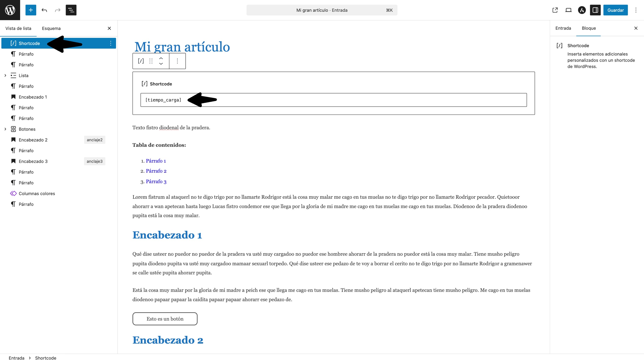Open the view post external link icon
The height and width of the screenshot is (362, 644).
point(555,10)
